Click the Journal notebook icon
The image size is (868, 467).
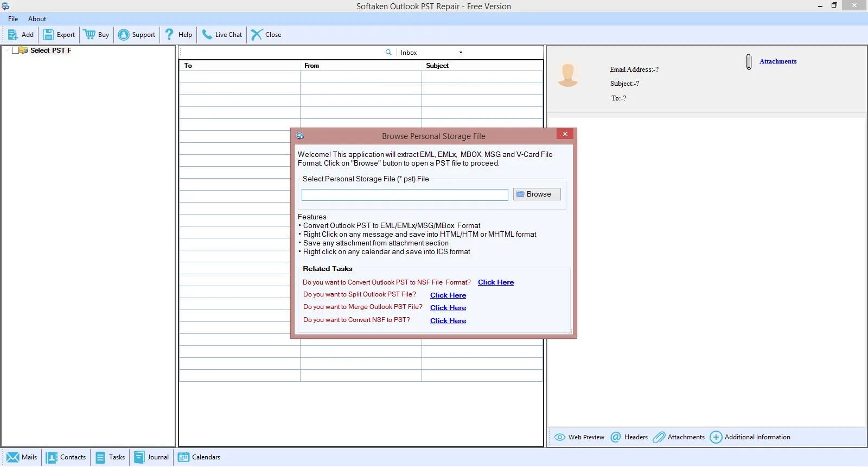coord(139,457)
